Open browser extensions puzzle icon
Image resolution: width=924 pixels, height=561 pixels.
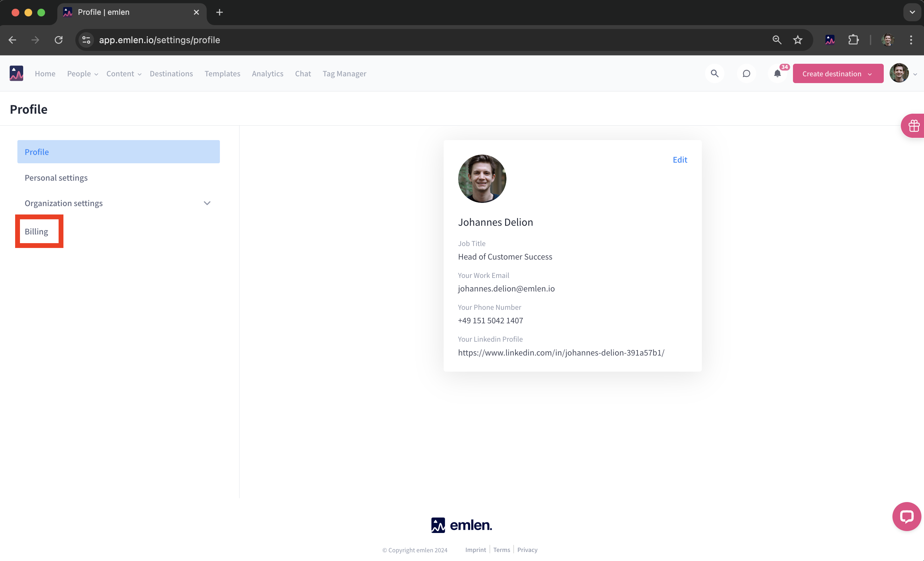(853, 40)
